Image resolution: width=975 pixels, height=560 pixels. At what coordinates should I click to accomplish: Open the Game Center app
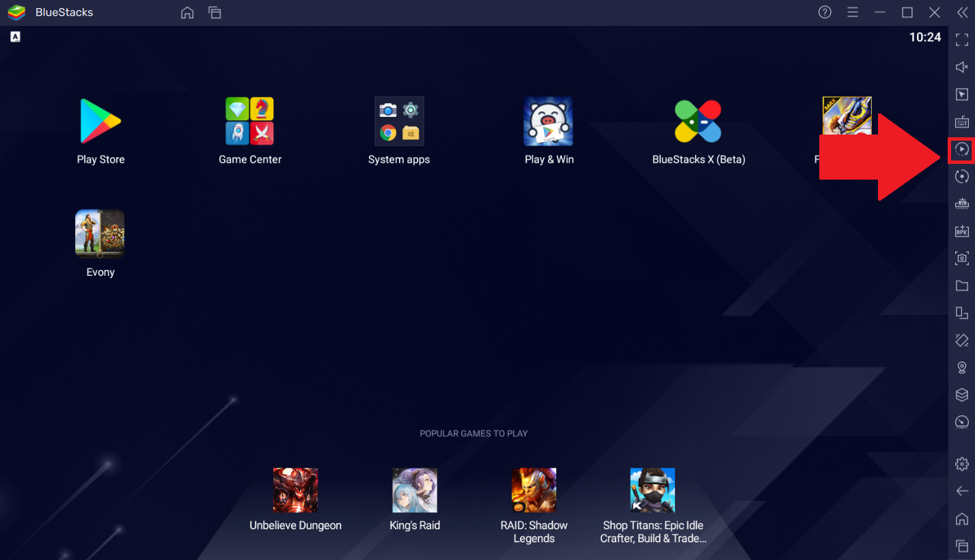coord(250,121)
